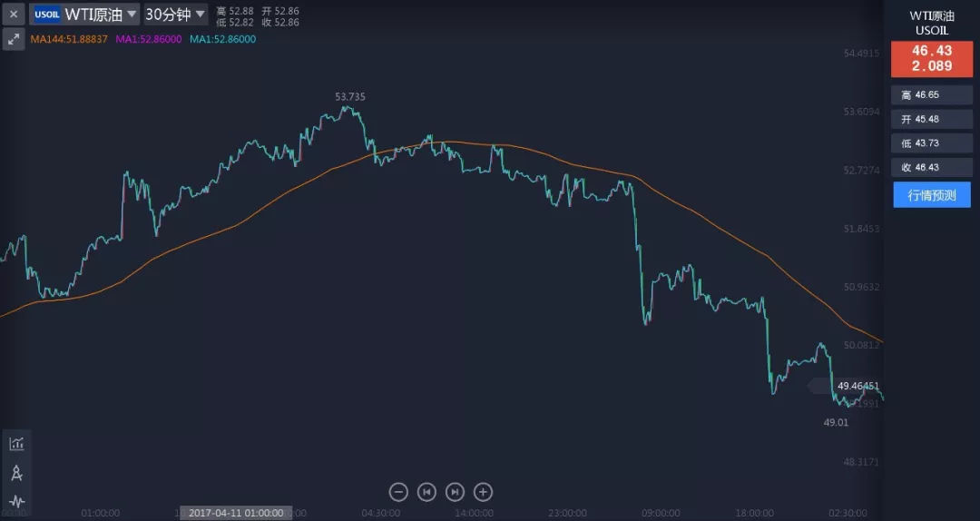Zoom out the chart with the minus button

click(x=398, y=492)
